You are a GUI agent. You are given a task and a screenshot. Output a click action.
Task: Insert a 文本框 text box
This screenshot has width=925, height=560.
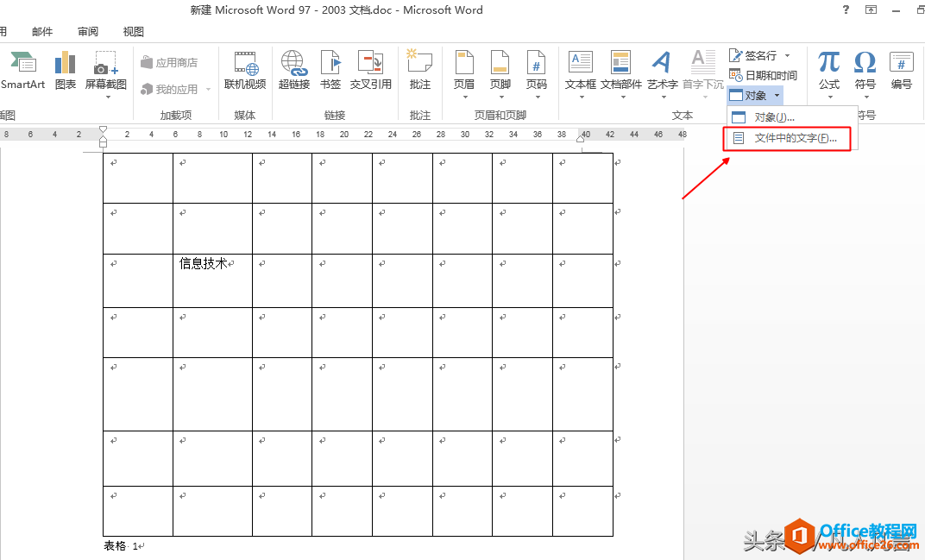click(581, 73)
